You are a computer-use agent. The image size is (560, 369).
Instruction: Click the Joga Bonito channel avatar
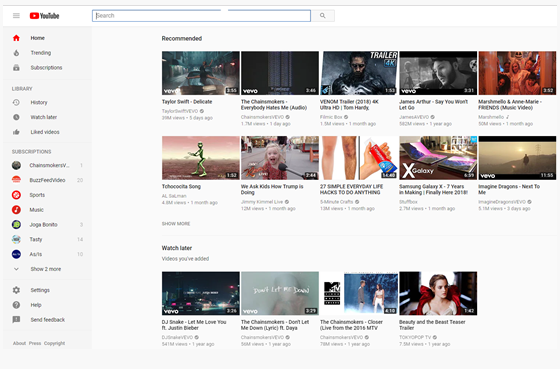pos(16,225)
